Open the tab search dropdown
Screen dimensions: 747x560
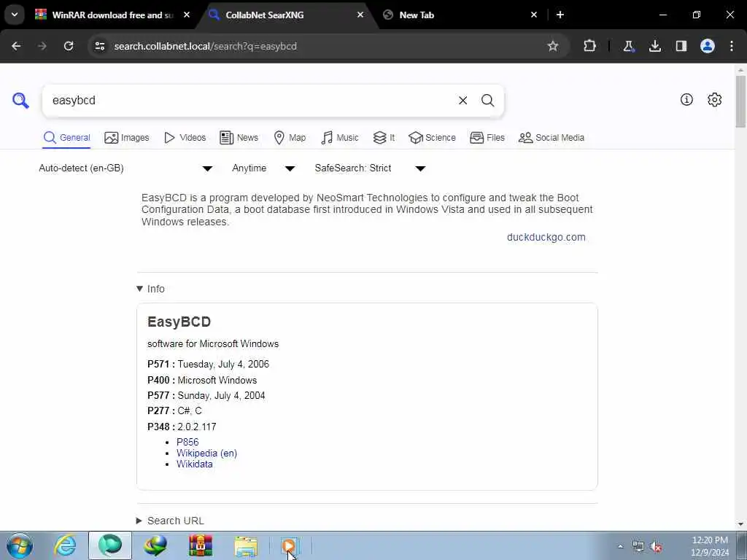15,15
